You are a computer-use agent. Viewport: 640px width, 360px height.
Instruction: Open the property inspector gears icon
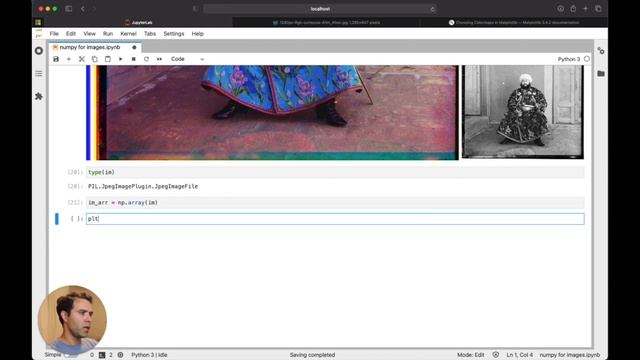[x=601, y=51]
